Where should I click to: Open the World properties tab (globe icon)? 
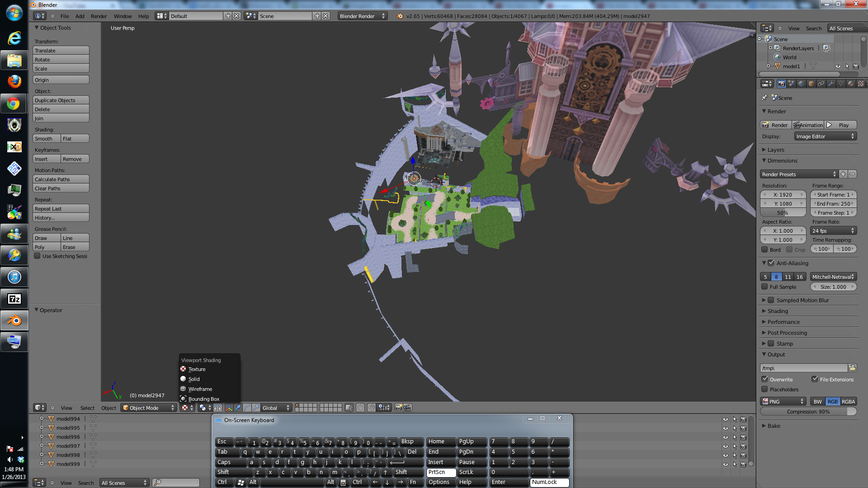point(801,84)
